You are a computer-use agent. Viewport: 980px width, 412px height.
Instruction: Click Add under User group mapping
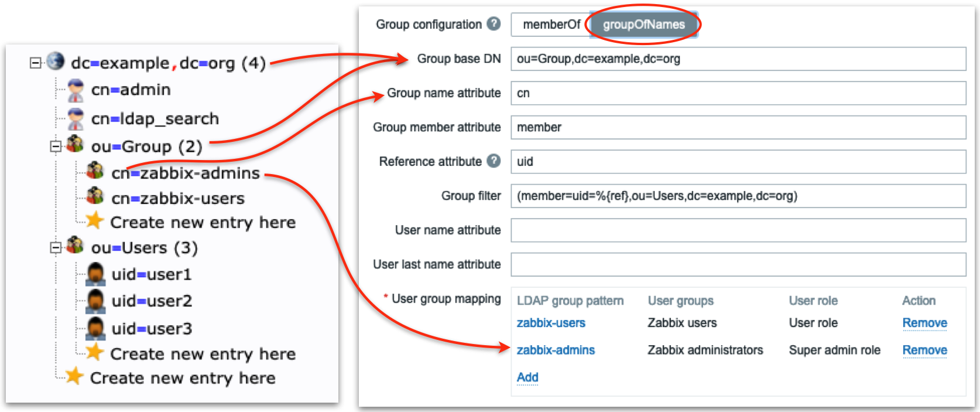[527, 377]
